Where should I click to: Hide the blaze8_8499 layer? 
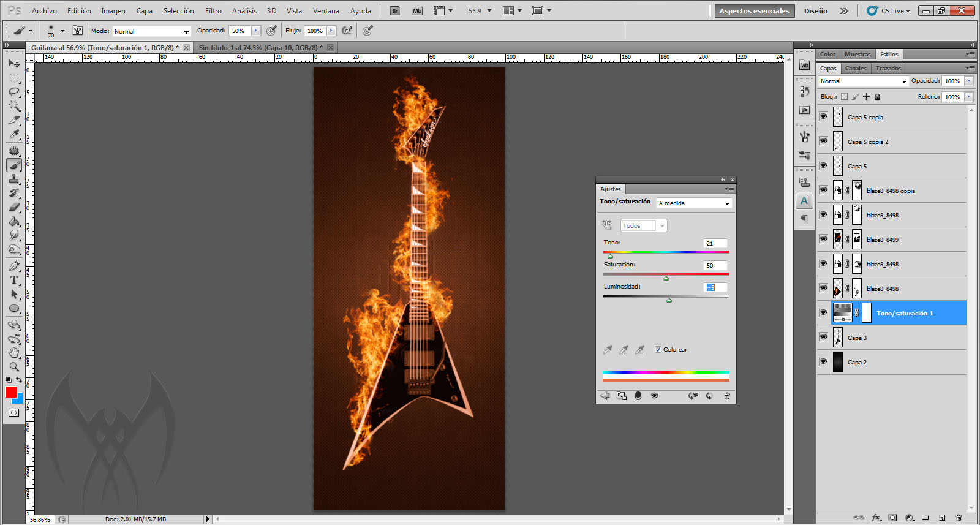[823, 239]
